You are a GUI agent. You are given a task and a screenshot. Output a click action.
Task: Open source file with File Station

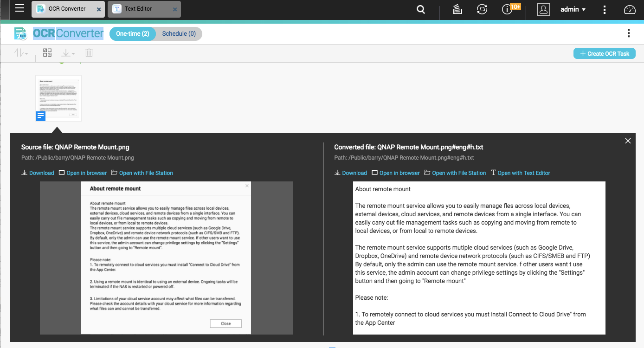pyautogui.click(x=142, y=173)
